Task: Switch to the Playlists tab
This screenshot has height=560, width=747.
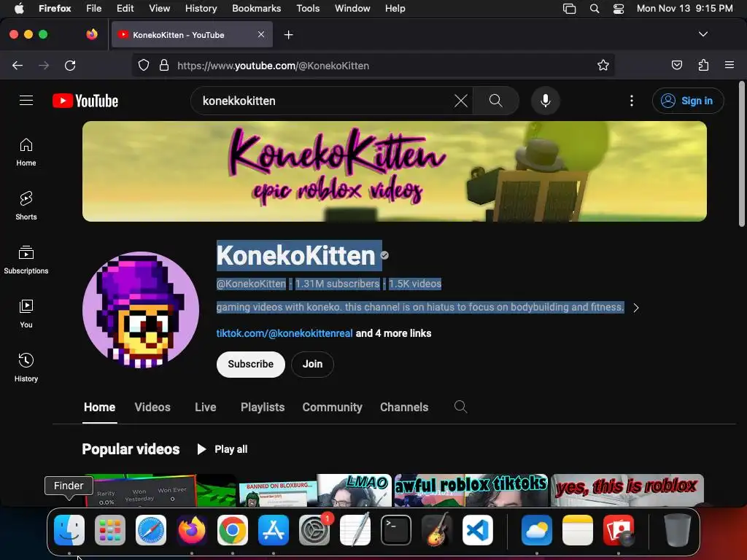Action: pos(263,407)
